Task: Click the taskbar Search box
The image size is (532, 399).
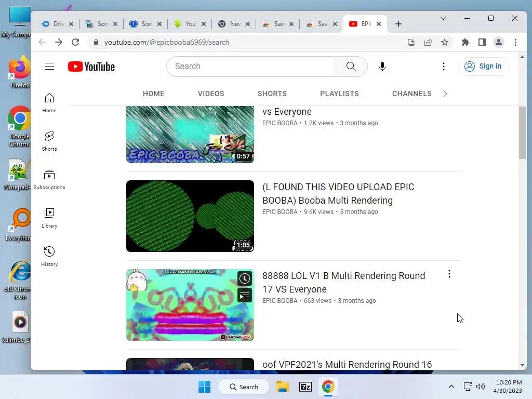Action: 244,387
